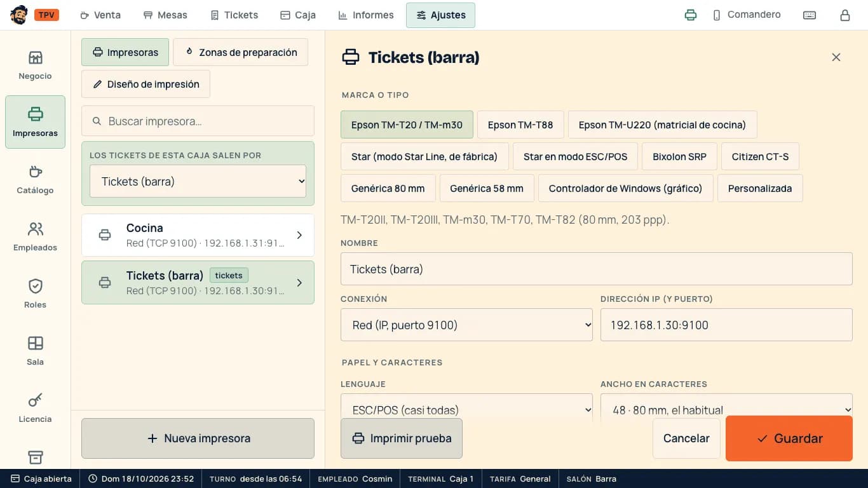Select the Ajustes tab

click(x=440, y=15)
